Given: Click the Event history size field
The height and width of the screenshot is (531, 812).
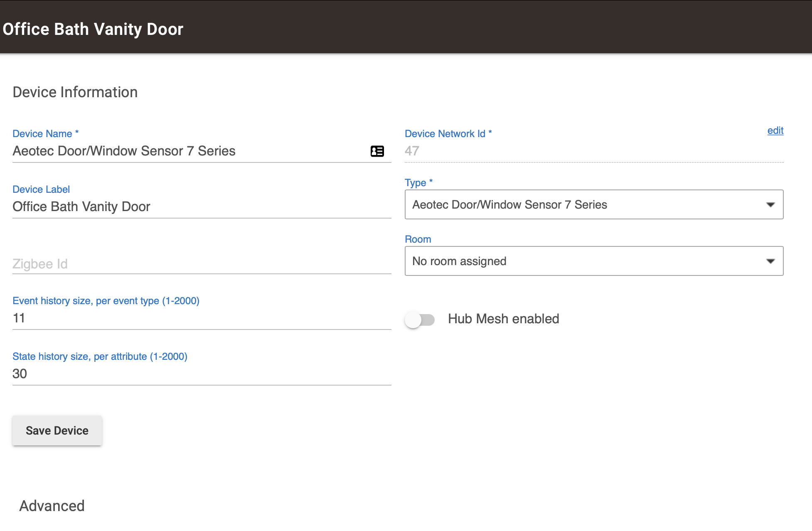Looking at the screenshot, I should 202,318.
